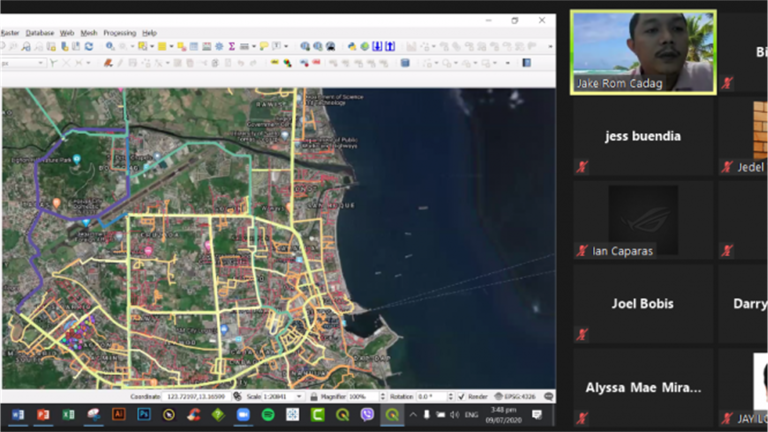The height and width of the screenshot is (432, 768).
Task: Open the Mesh menu
Action: pyautogui.click(x=89, y=33)
